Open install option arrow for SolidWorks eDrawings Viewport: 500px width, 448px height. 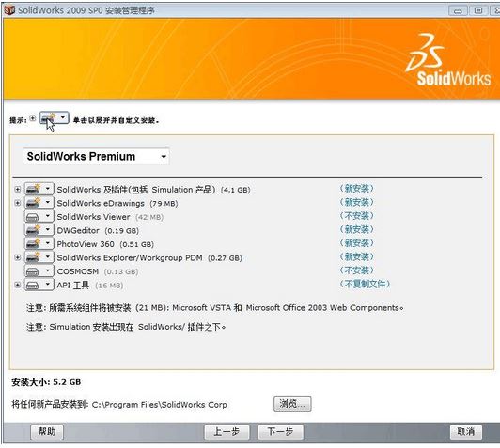pyautogui.click(x=48, y=203)
